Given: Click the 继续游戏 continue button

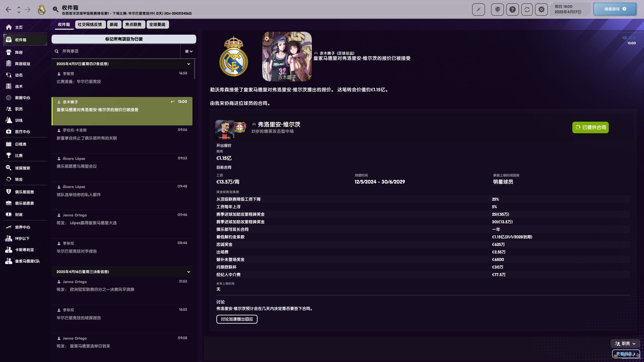Looking at the screenshot, I should tap(615, 9).
